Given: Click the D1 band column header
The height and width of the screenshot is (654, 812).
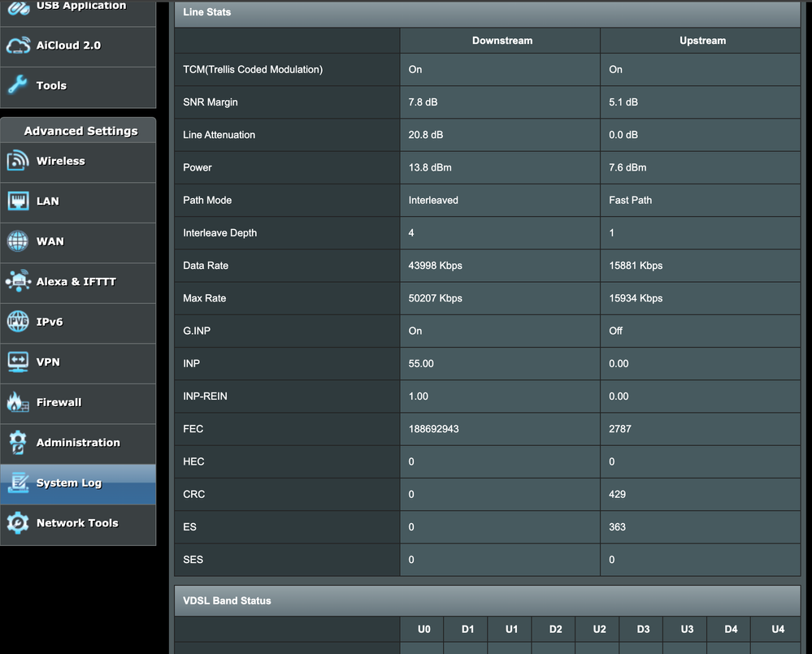Looking at the screenshot, I should [x=467, y=629].
